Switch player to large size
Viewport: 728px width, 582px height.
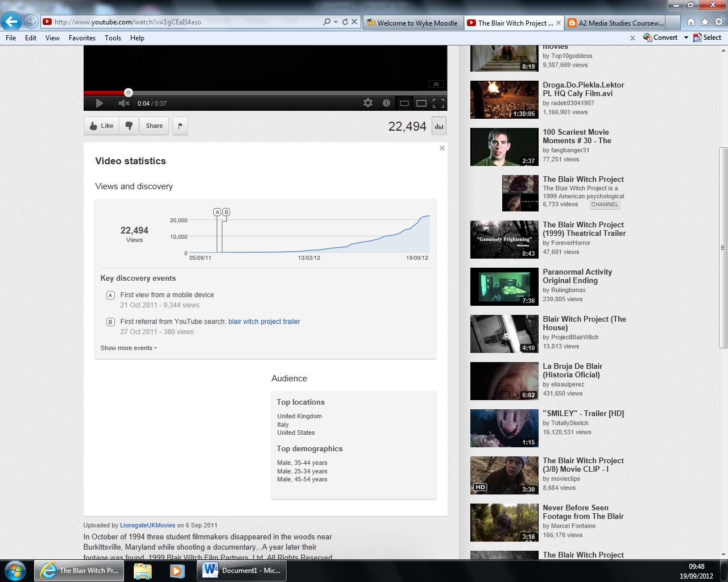pyautogui.click(x=421, y=103)
